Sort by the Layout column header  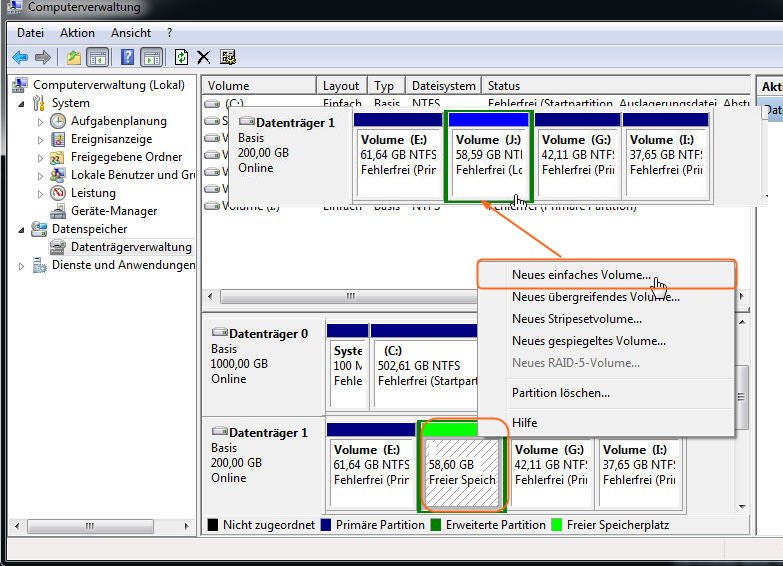342,85
